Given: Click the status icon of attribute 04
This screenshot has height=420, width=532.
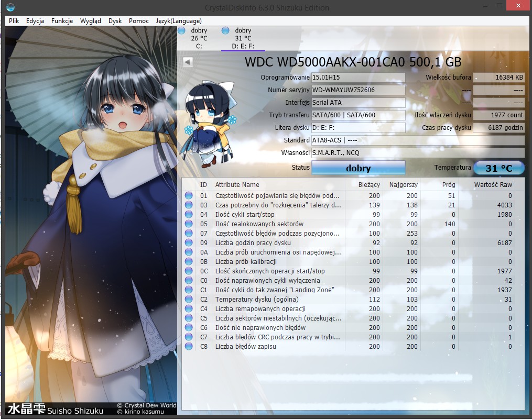Looking at the screenshot, I should pyautogui.click(x=189, y=215).
